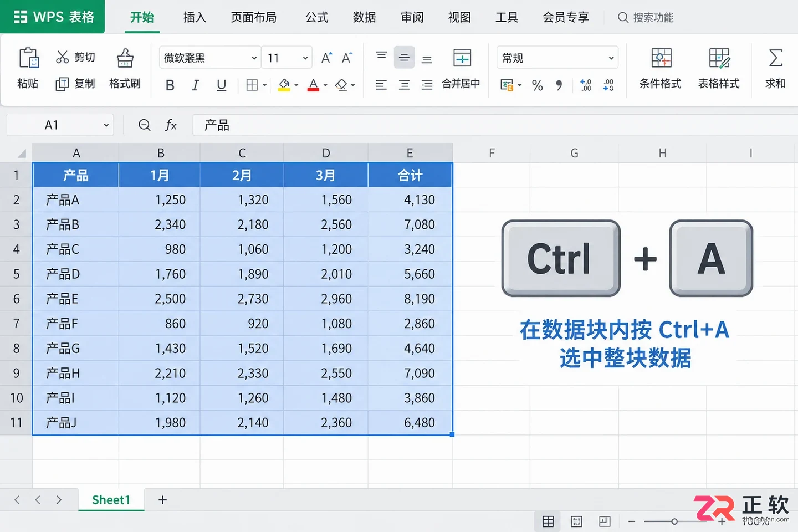
Task: Increase decimal places
Action: (x=586, y=85)
